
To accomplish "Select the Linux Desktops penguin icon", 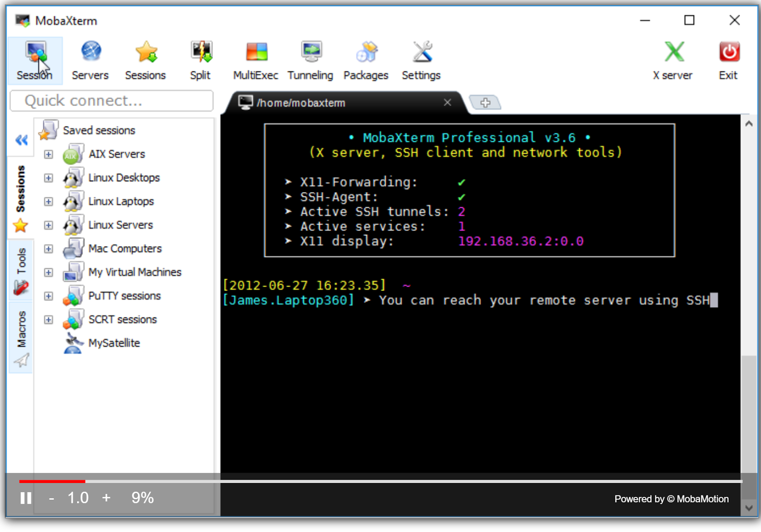I will 73,178.
